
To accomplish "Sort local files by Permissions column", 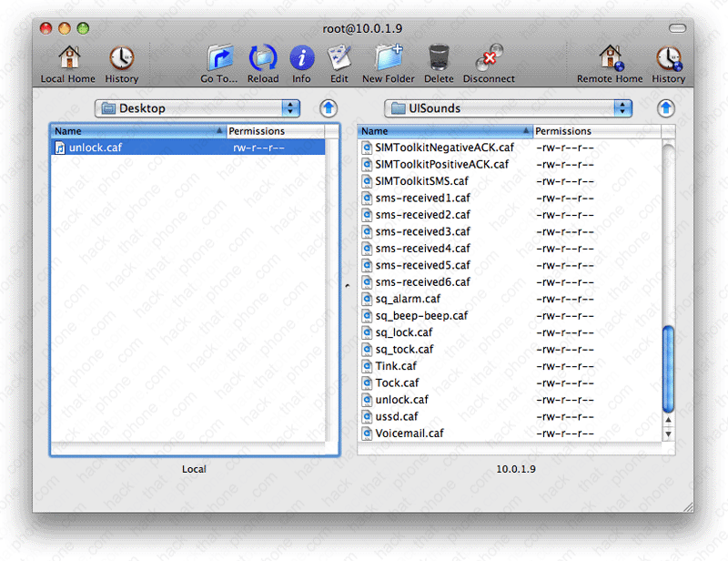I will pos(273,131).
